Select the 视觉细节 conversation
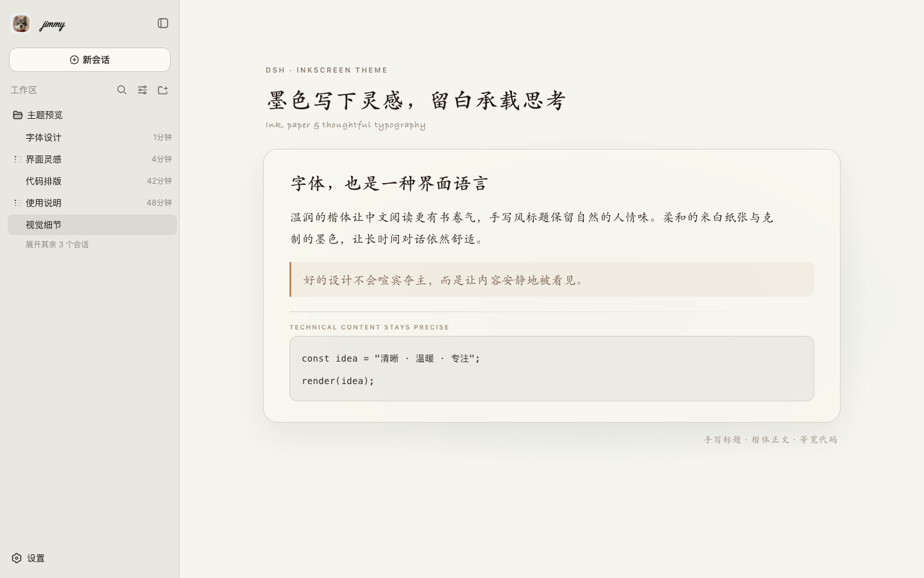924x578 pixels. point(92,225)
